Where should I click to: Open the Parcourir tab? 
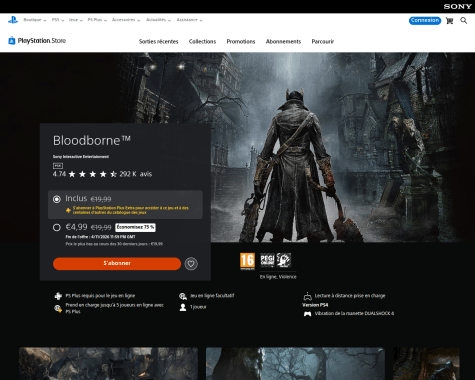(323, 42)
